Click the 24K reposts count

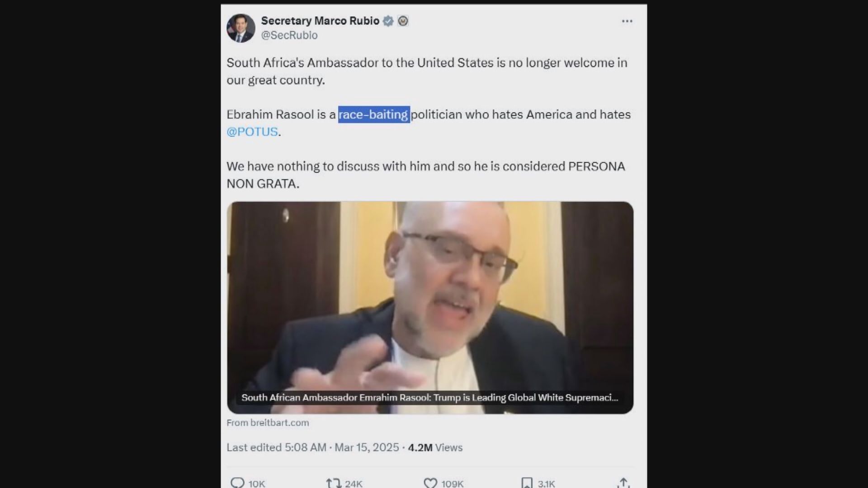click(354, 483)
